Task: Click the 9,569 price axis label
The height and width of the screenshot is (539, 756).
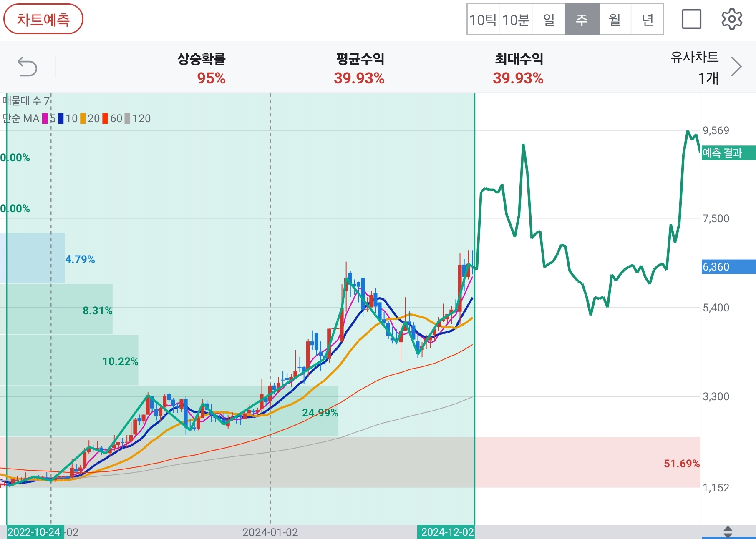Action: 716,131
